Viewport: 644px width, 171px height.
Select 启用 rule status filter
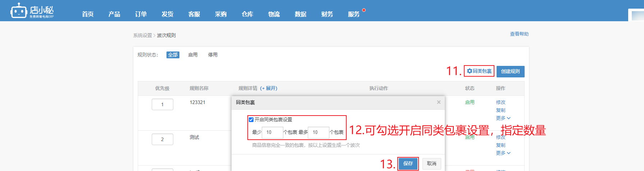193,55
